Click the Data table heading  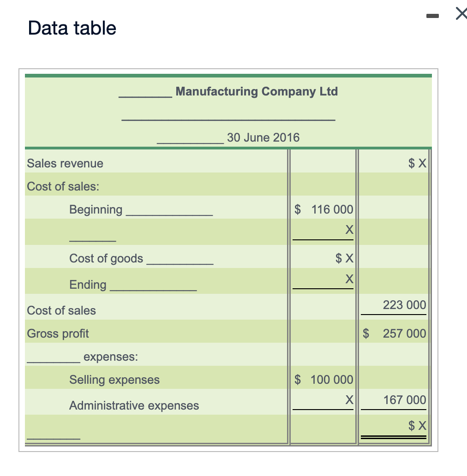click(x=72, y=28)
